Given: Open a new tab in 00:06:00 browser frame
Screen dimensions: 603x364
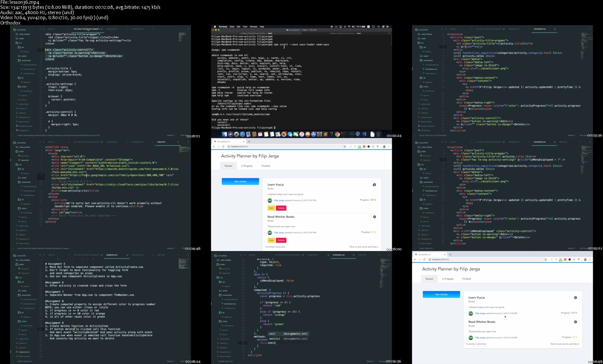Looking at the screenshot, I should click(249, 142).
